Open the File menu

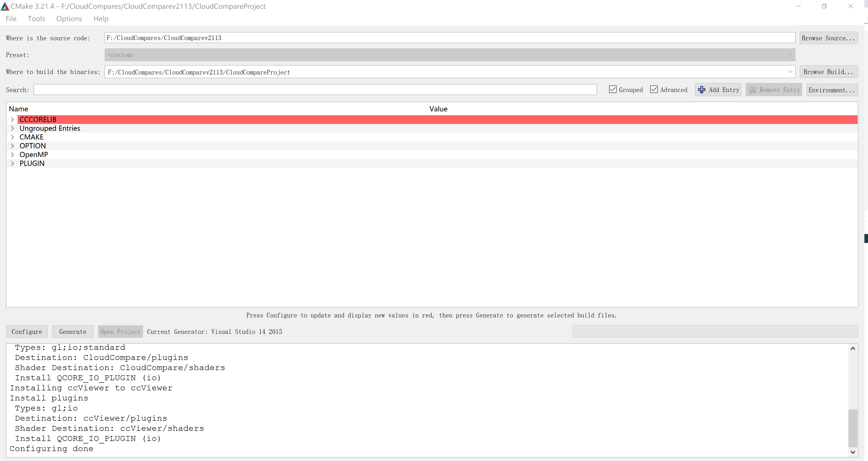(x=11, y=18)
